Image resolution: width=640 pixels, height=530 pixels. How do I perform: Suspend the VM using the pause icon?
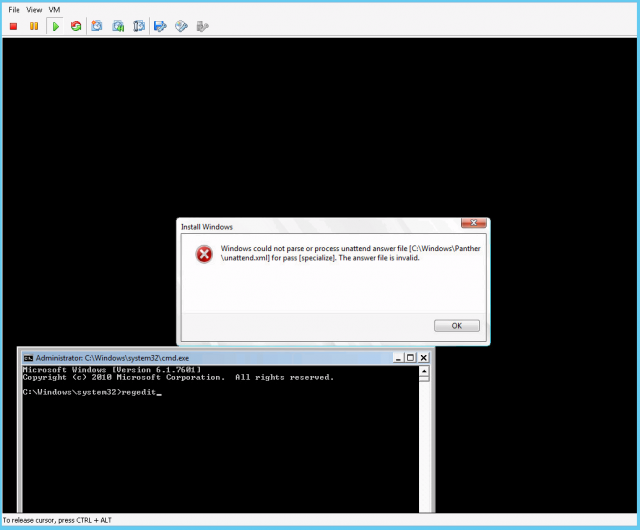[34, 26]
